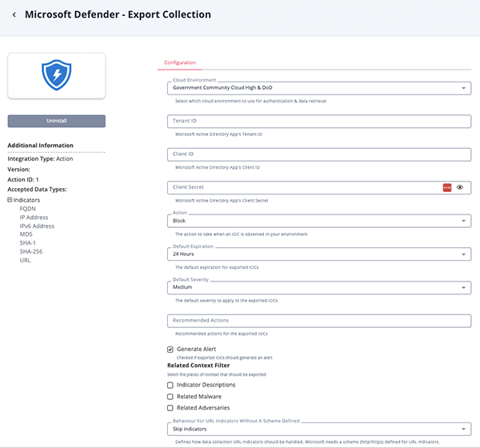Enable the Related Malware checkbox

170,397
